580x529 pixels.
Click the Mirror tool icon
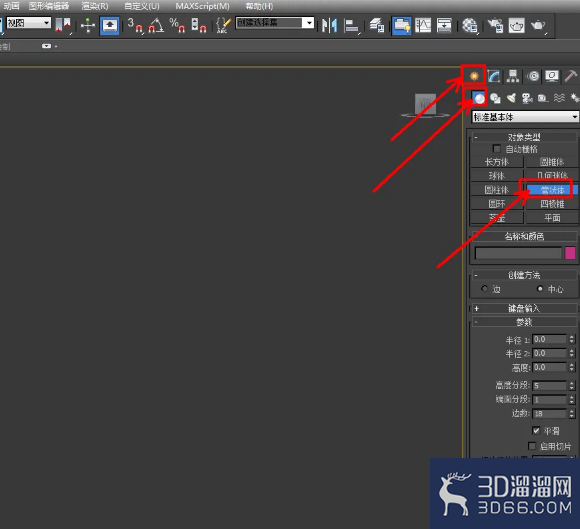329,25
